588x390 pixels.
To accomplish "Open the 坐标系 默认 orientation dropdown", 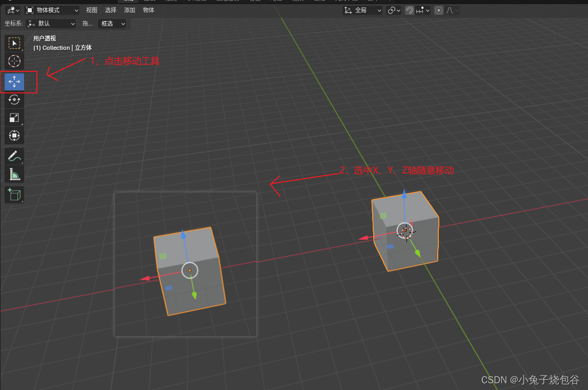I will [51, 24].
